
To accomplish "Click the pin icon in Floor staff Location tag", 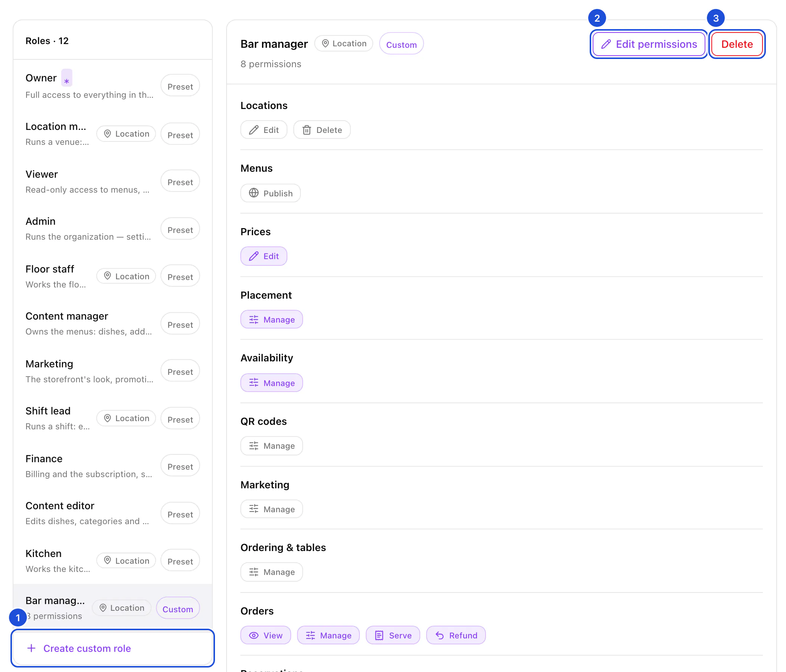I will point(107,276).
